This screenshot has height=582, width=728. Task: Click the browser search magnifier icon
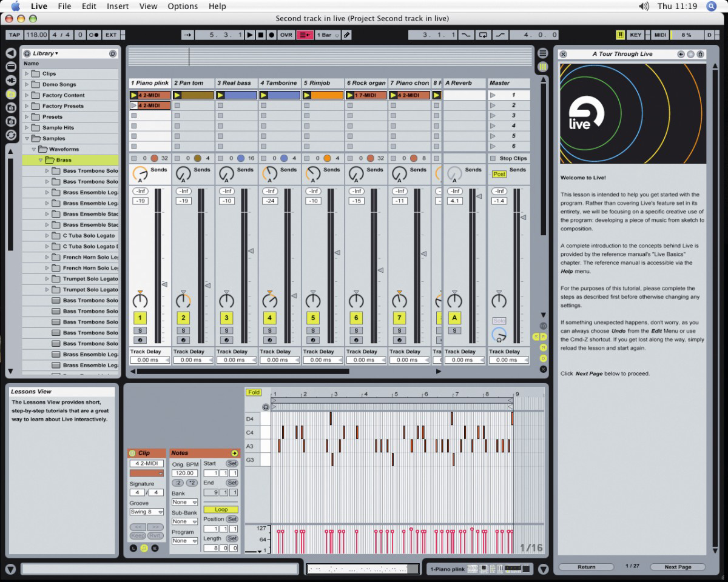113,53
